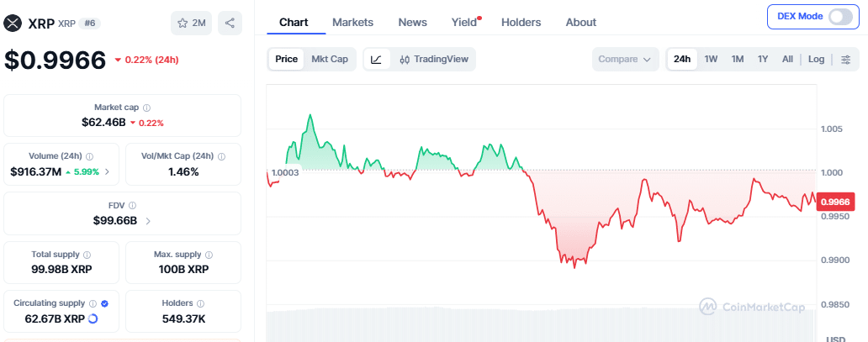Click the XRP coin logo icon

click(x=12, y=23)
